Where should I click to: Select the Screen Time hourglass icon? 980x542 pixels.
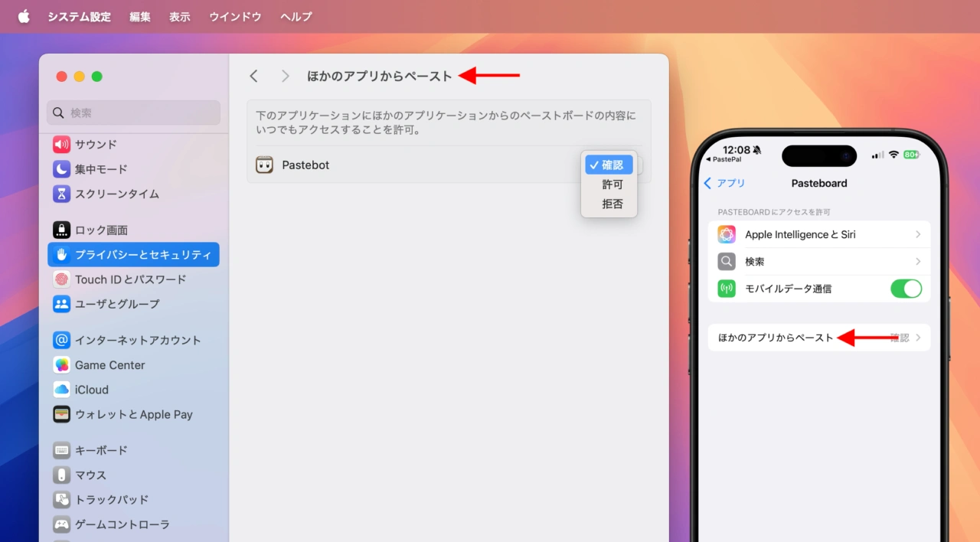tap(61, 194)
